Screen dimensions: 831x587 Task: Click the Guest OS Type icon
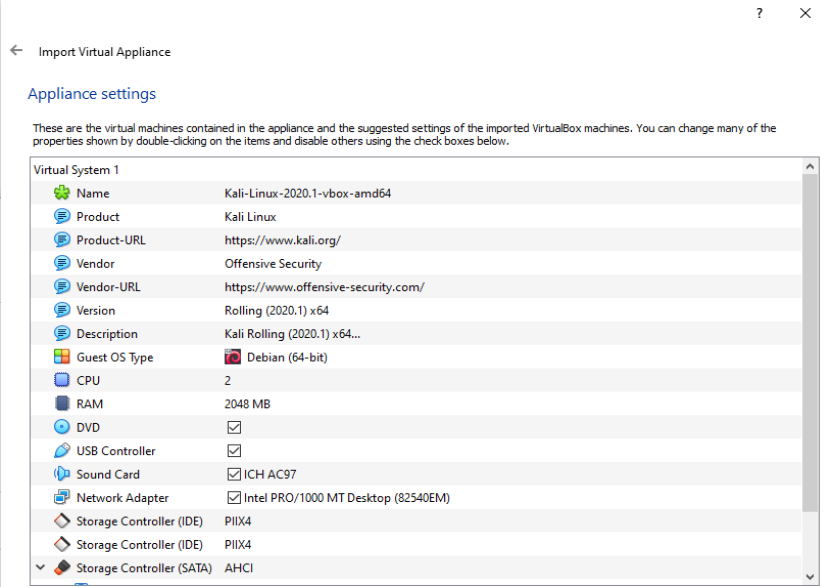point(62,357)
